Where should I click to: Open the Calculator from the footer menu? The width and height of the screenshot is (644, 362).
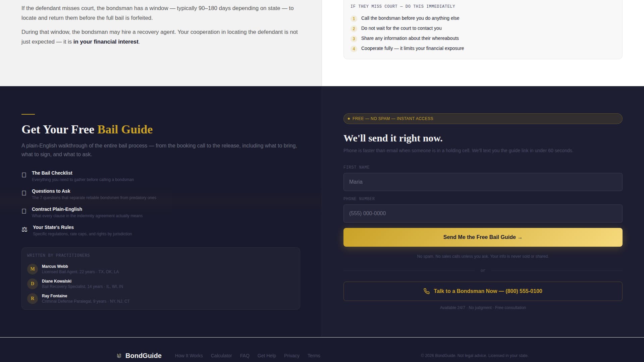(221, 356)
